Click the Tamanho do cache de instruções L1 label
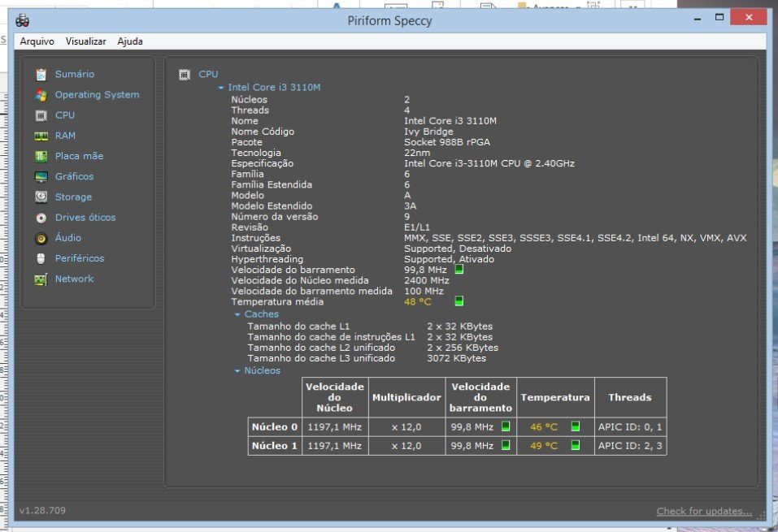 [x=332, y=337]
